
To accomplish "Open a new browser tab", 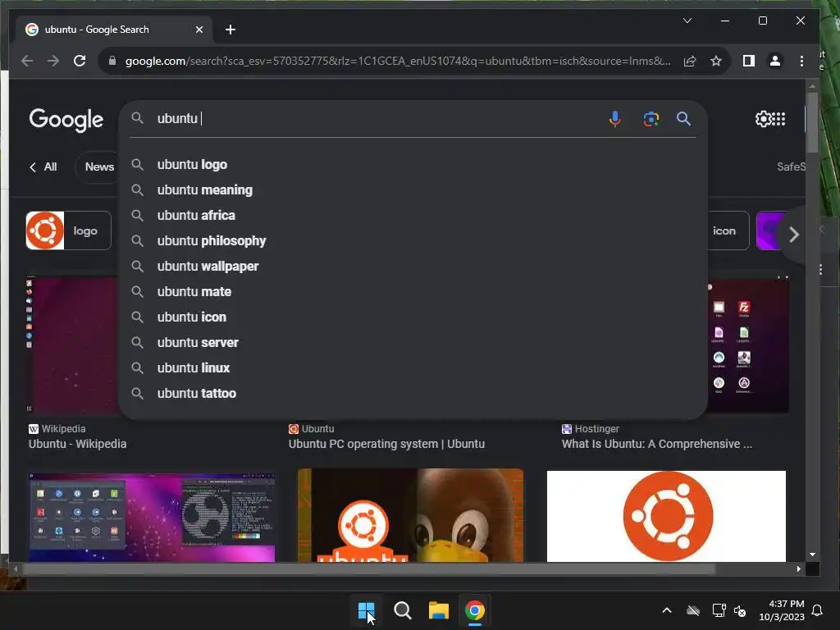I will click(x=231, y=30).
